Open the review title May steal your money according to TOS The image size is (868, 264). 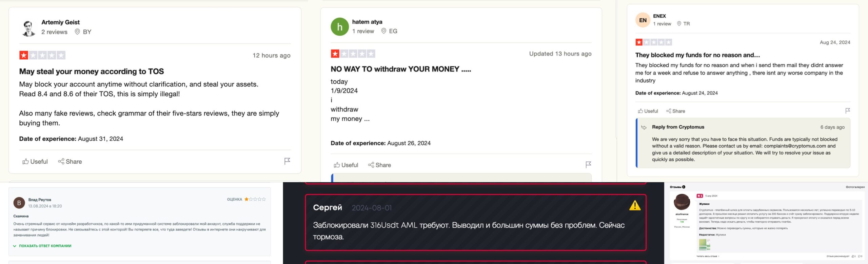(x=92, y=72)
